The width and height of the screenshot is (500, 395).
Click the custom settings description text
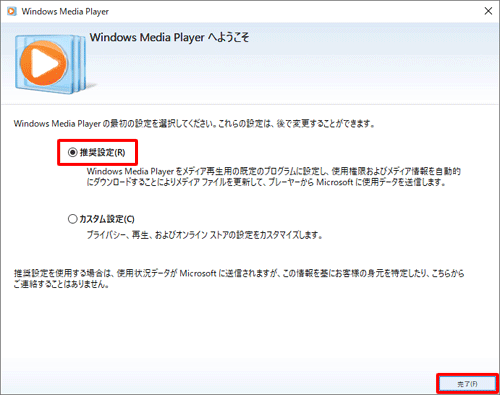pos(205,235)
